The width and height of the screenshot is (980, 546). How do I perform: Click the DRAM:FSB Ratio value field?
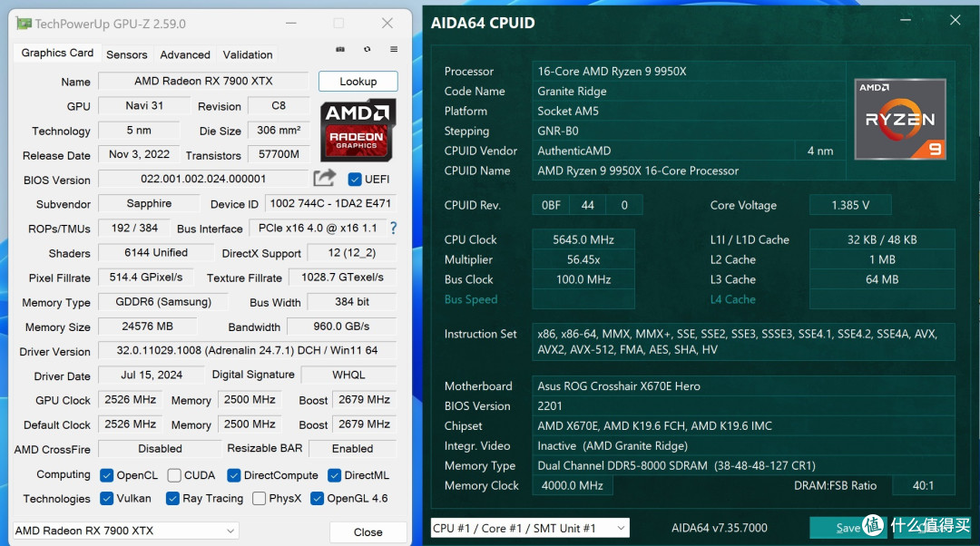pyautogui.click(x=923, y=485)
